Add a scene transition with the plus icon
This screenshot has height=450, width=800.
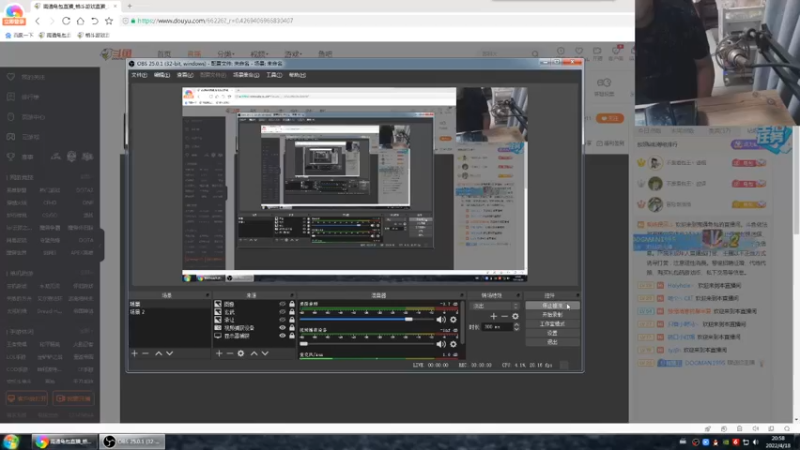point(493,316)
